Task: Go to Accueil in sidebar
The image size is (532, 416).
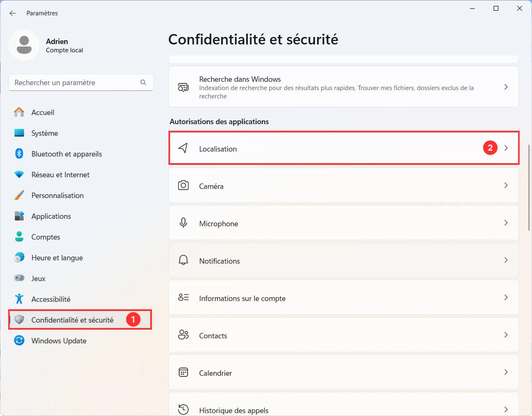Action: coord(43,113)
